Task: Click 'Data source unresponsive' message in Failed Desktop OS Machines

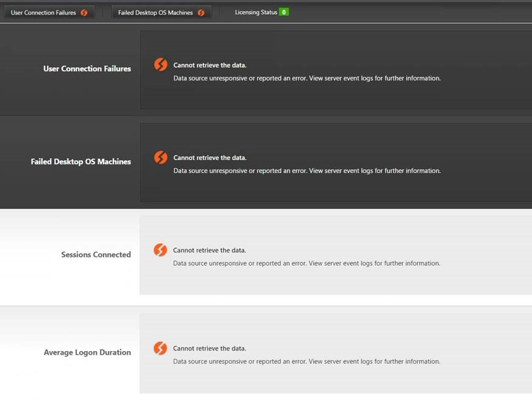Action: (307, 171)
